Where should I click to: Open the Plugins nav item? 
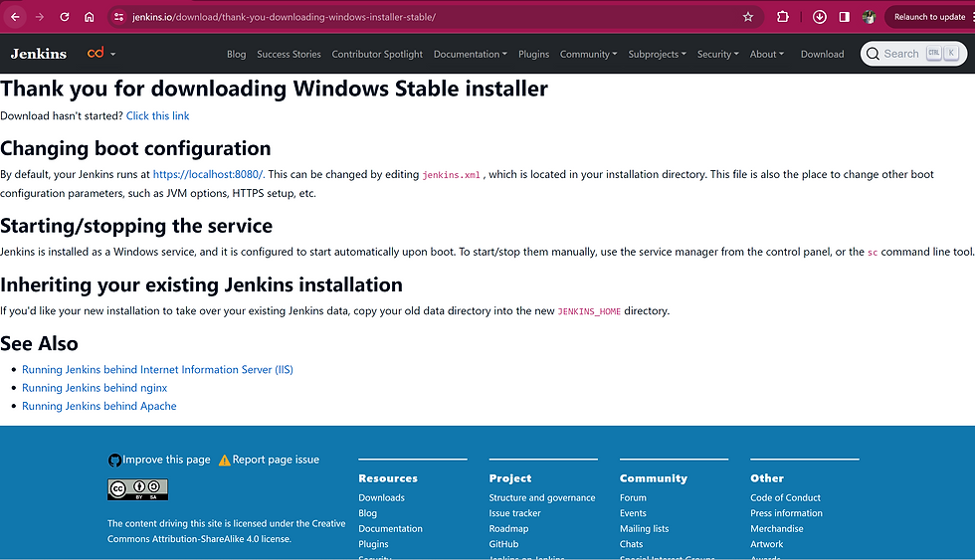click(x=533, y=54)
